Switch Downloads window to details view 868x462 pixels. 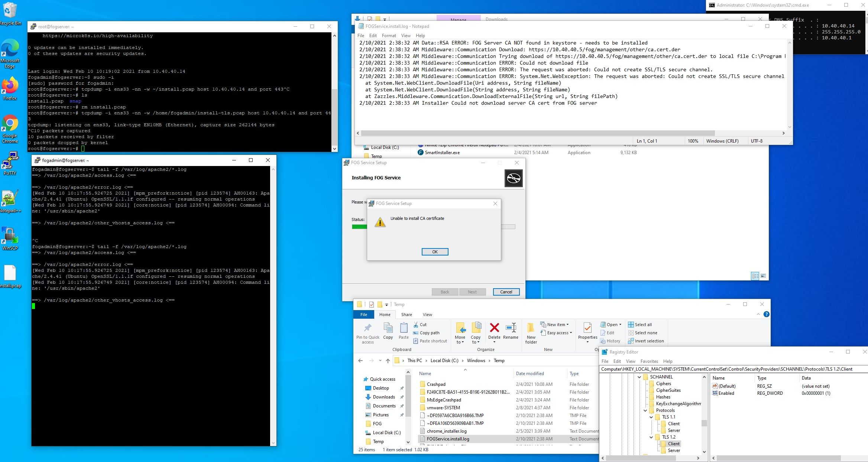[x=755, y=276]
